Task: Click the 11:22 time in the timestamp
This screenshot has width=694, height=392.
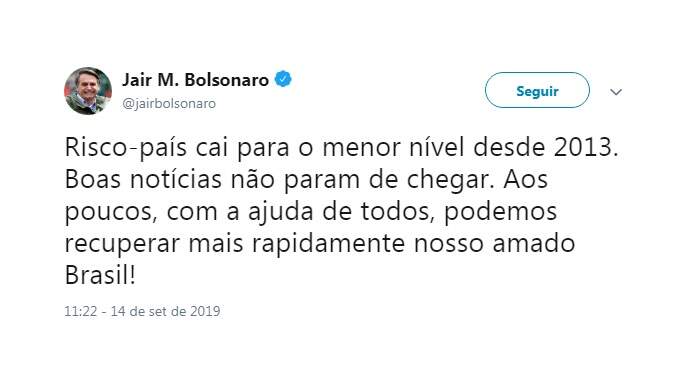Action: [81, 311]
